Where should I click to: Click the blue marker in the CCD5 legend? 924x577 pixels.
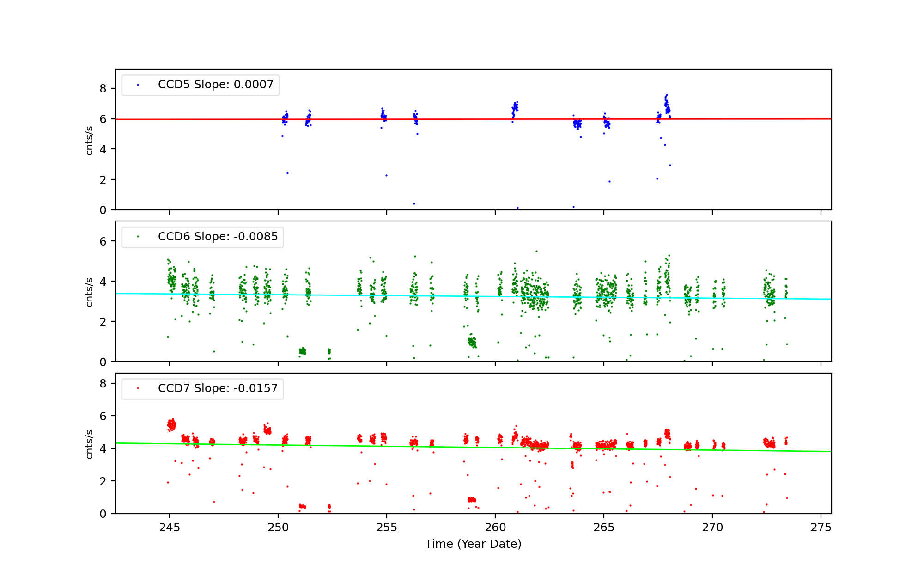[138, 85]
